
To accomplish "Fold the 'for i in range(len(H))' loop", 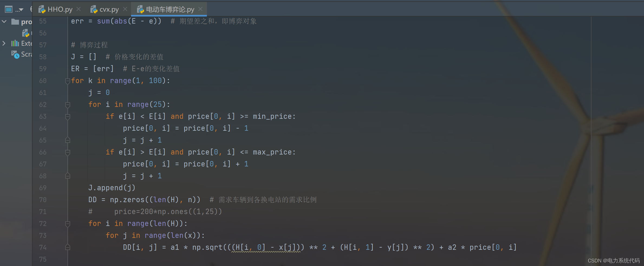I will (x=68, y=224).
